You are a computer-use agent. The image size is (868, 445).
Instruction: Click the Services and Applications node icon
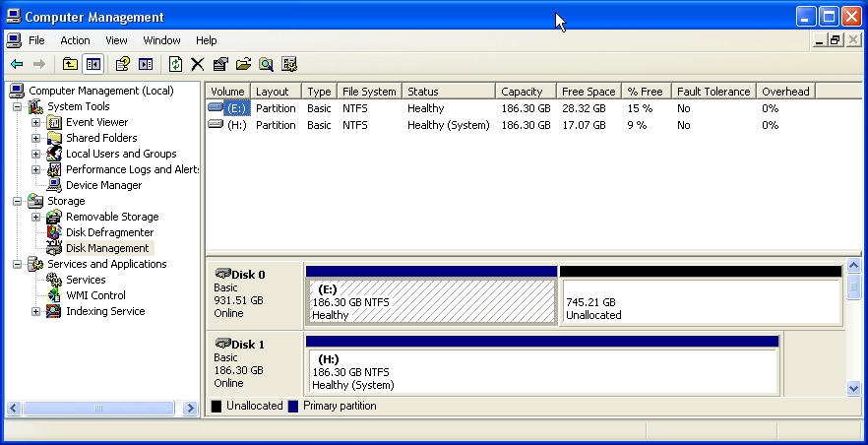click(x=35, y=264)
